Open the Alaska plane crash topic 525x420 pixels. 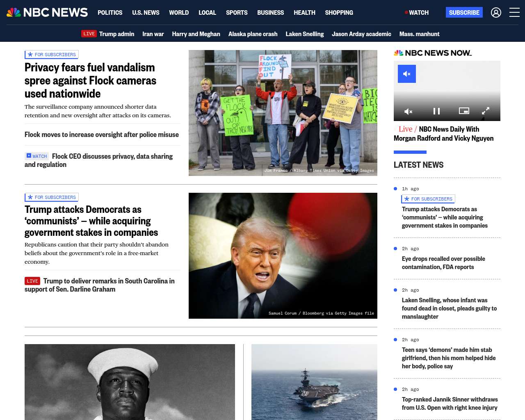coord(253,34)
